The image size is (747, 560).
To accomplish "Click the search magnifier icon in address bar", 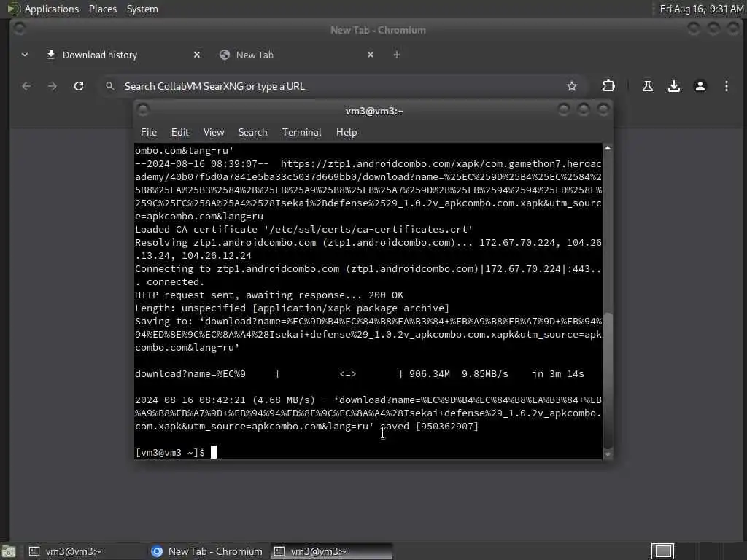I will 110,86.
